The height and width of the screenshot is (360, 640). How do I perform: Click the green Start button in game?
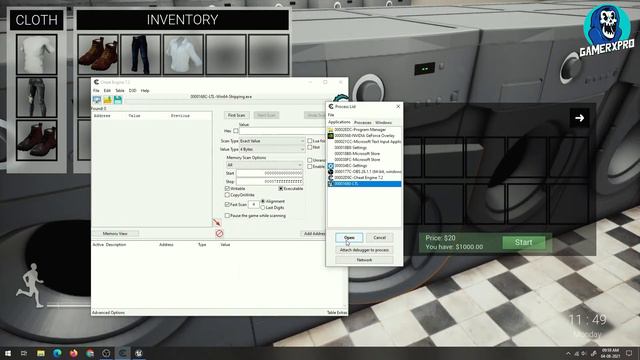pyautogui.click(x=524, y=242)
